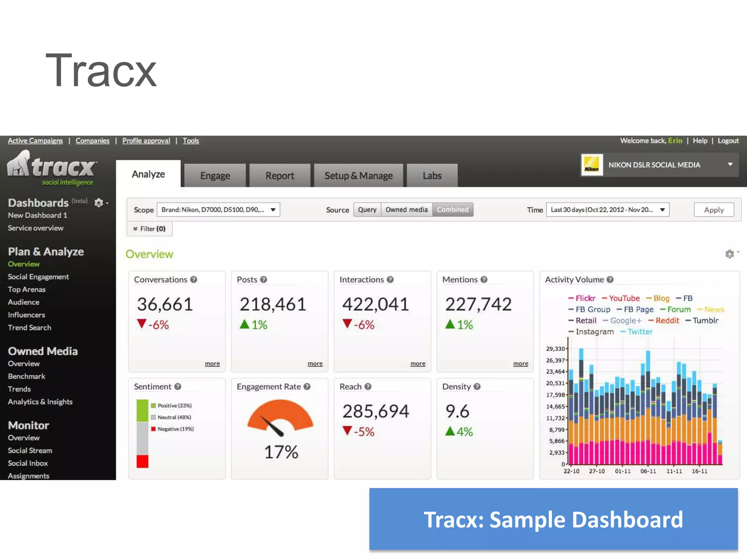Open Social Inbox under Monitor
This screenshot has height=560, width=747.
point(28,463)
